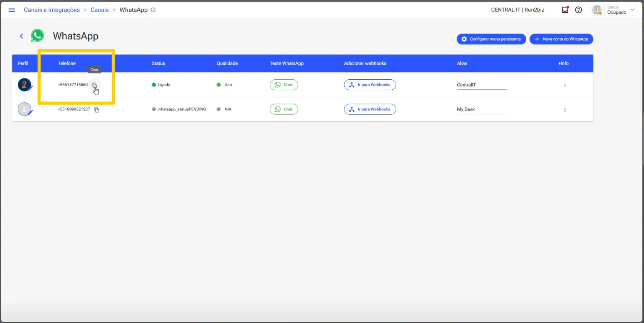Click the Alias column header
This screenshot has height=323, width=644.
click(462, 64)
